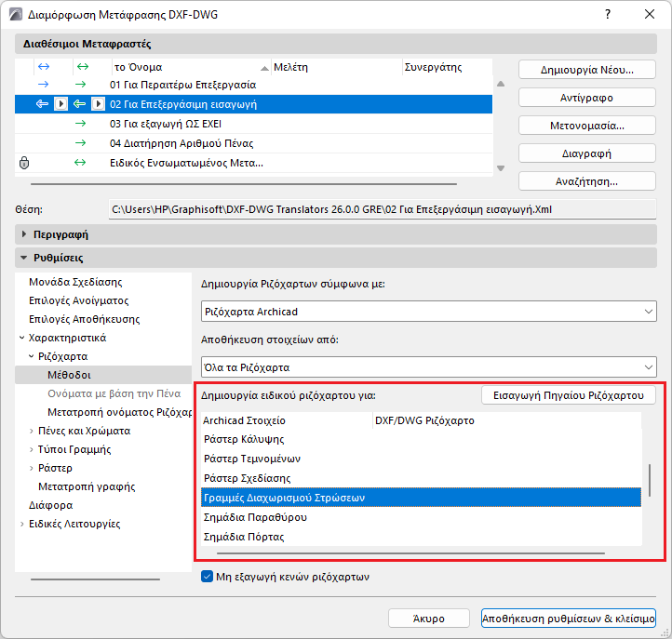Collapse the Ρυθμίσεις section
Viewport: 672px width, 639px height.
point(24,258)
